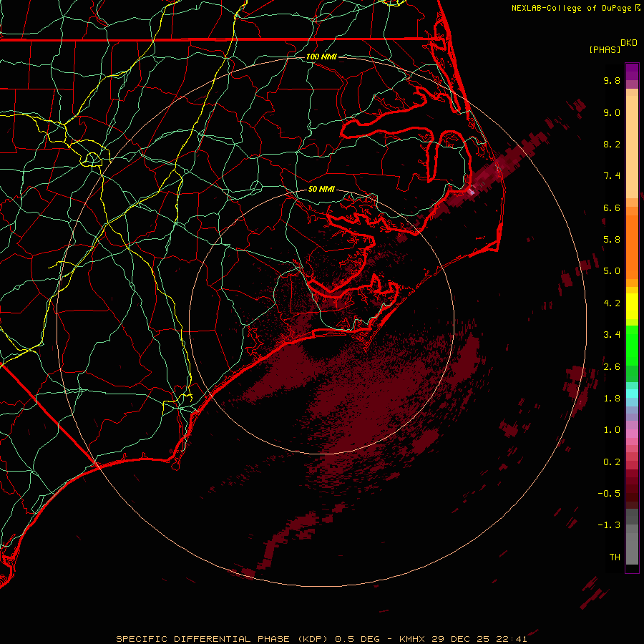Click the [PHAS] unit label
This screenshot has width=644, height=644.
605,49
